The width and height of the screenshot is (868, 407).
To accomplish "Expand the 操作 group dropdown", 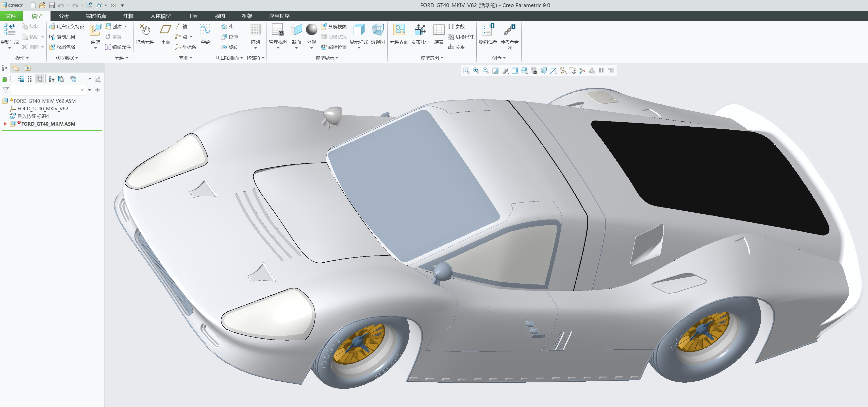I will [22, 58].
